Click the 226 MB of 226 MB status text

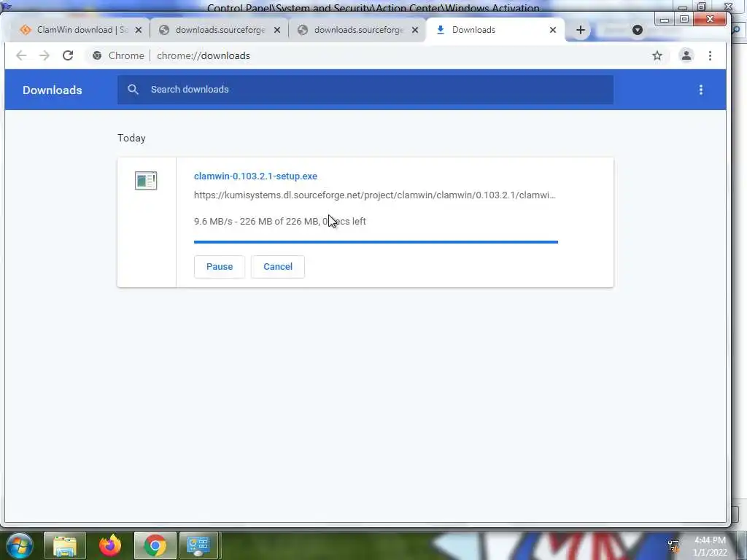(279, 222)
